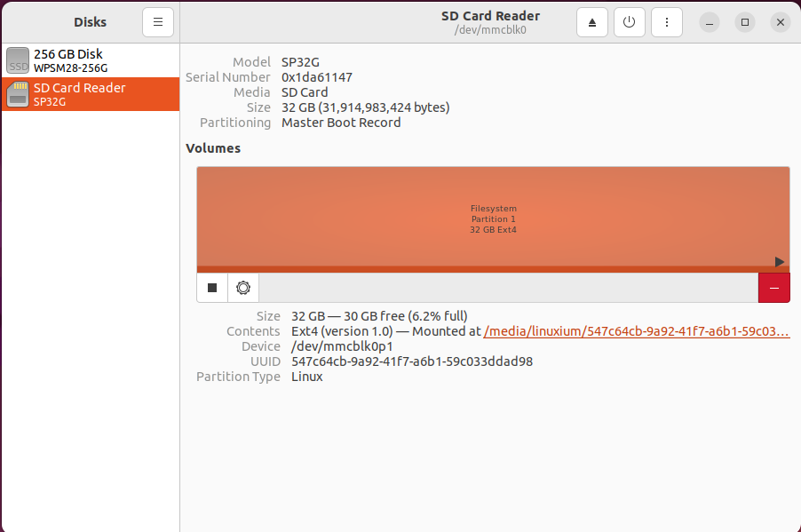Click the Master Boot Record partitioning value

[x=341, y=123]
